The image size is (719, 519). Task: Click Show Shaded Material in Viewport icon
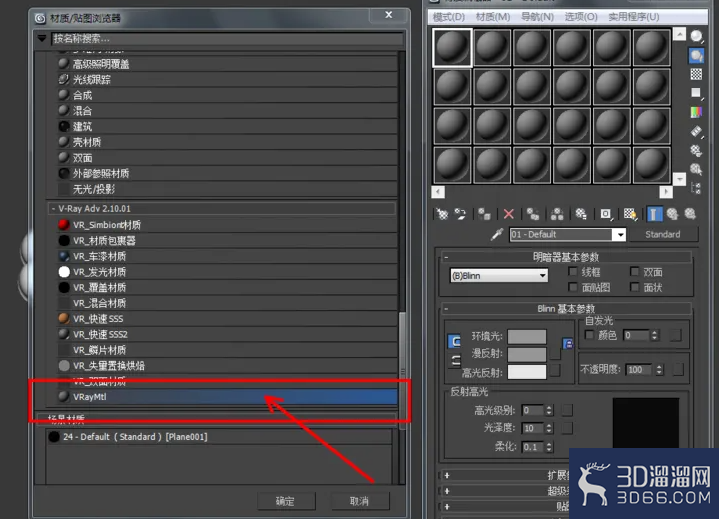point(630,214)
